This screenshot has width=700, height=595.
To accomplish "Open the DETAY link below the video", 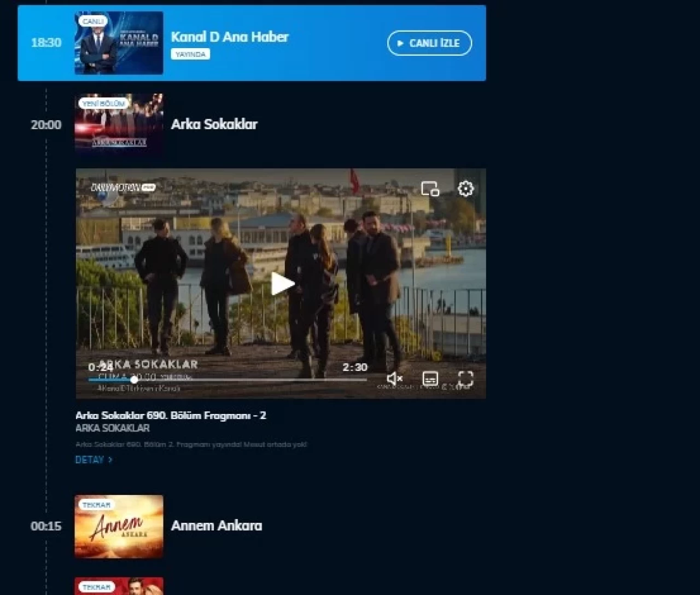I will (90, 460).
